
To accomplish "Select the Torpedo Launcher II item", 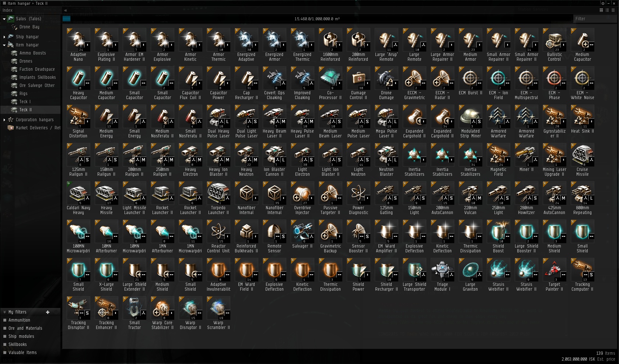I will (x=218, y=193).
